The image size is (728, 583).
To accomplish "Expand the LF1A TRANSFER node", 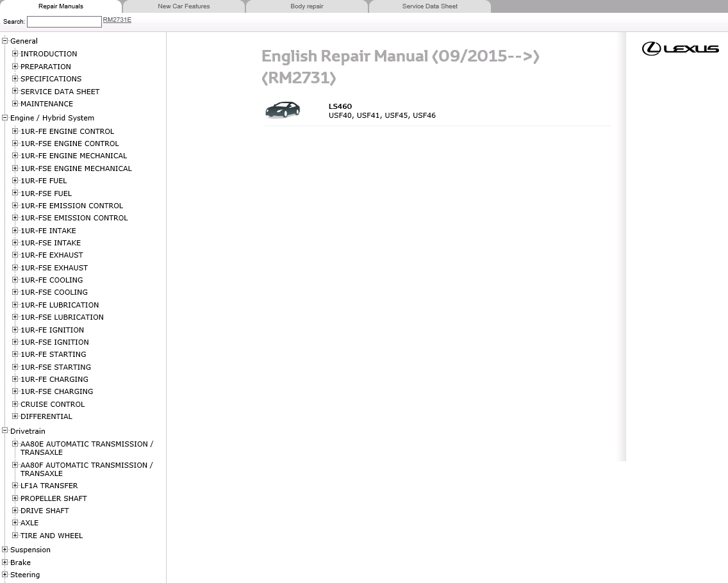I will (x=15, y=486).
